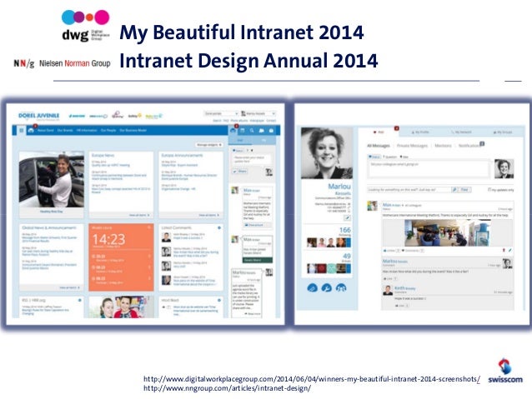The width and height of the screenshot is (532, 399).
Task: Click Keith's name in the comment
Action: pos(404,288)
